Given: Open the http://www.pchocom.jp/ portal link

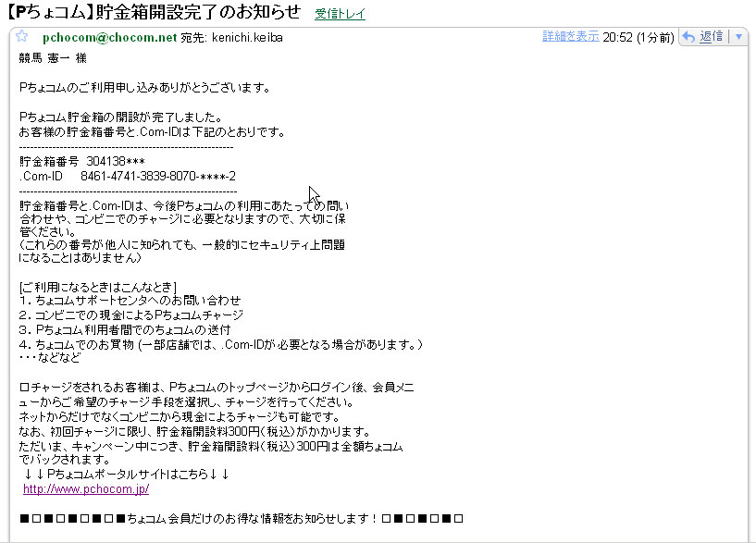Looking at the screenshot, I should [86, 489].
